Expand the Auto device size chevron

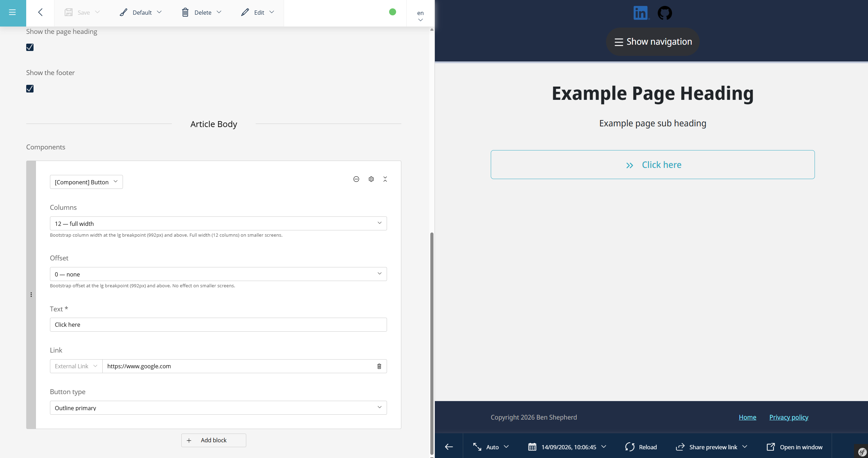506,446
